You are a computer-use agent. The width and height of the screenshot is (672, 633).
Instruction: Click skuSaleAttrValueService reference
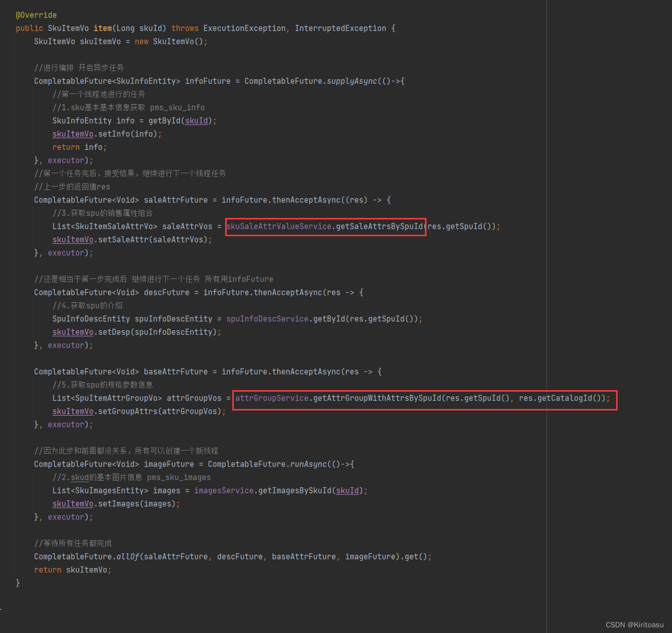click(x=279, y=227)
